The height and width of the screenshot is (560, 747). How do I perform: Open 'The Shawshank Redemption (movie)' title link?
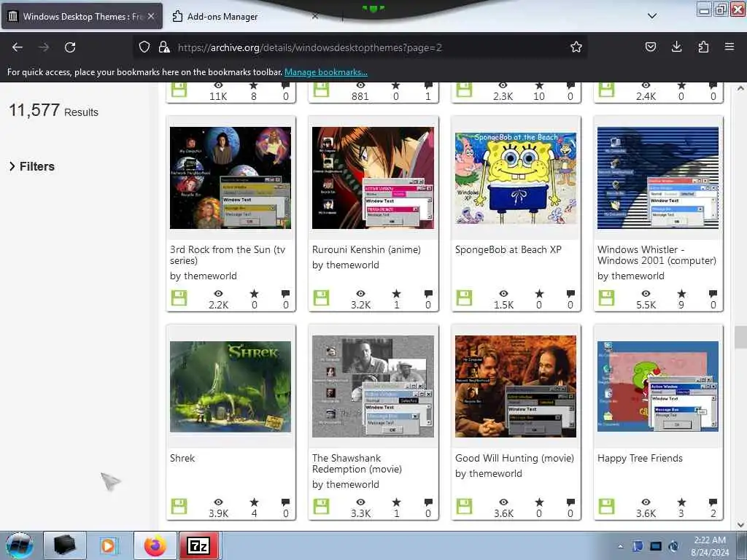tap(357, 463)
